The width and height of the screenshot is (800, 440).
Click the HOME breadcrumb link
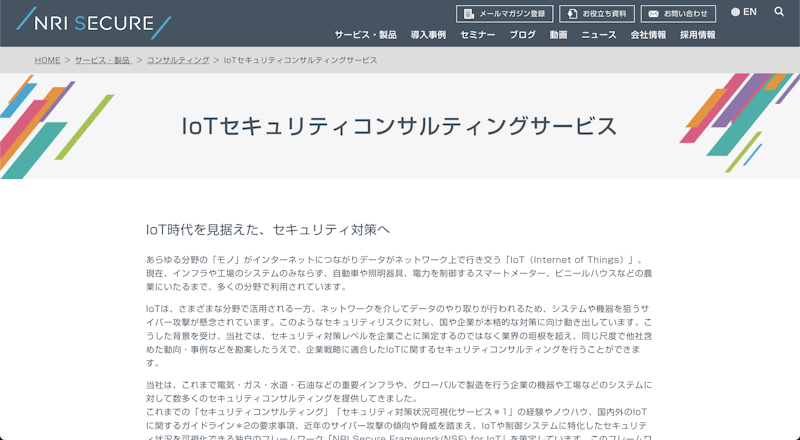click(x=47, y=60)
